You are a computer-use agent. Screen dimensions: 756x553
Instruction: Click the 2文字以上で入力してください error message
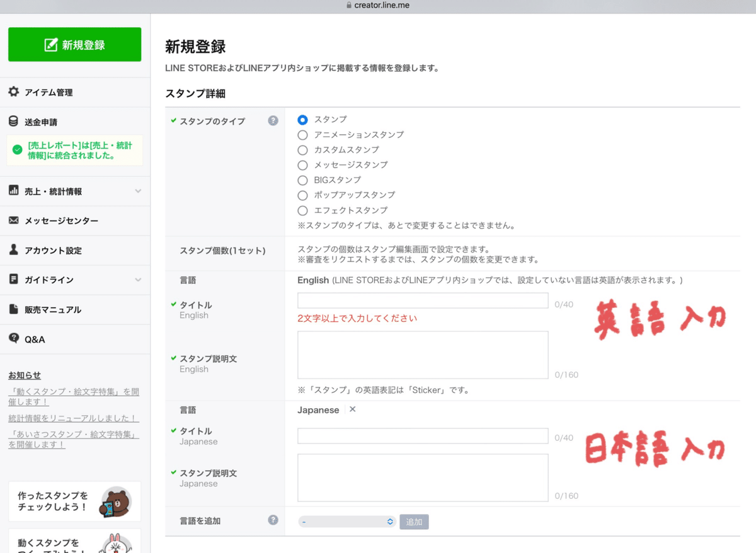click(x=357, y=319)
